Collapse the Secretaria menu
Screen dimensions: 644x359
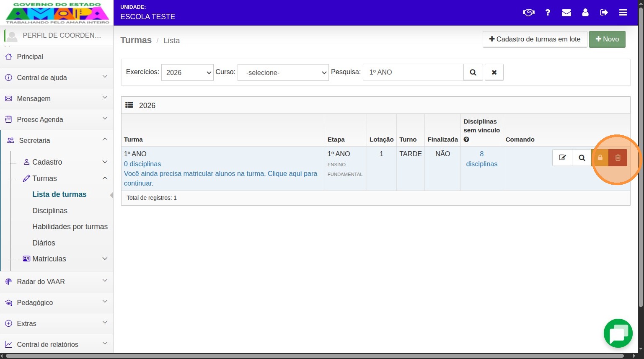pyautogui.click(x=57, y=140)
